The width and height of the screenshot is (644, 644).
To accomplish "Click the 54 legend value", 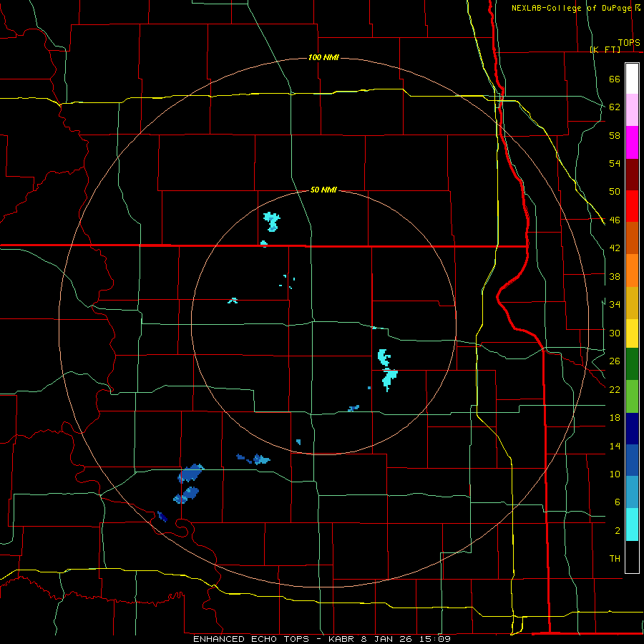I will pyautogui.click(x=615, y=163).
